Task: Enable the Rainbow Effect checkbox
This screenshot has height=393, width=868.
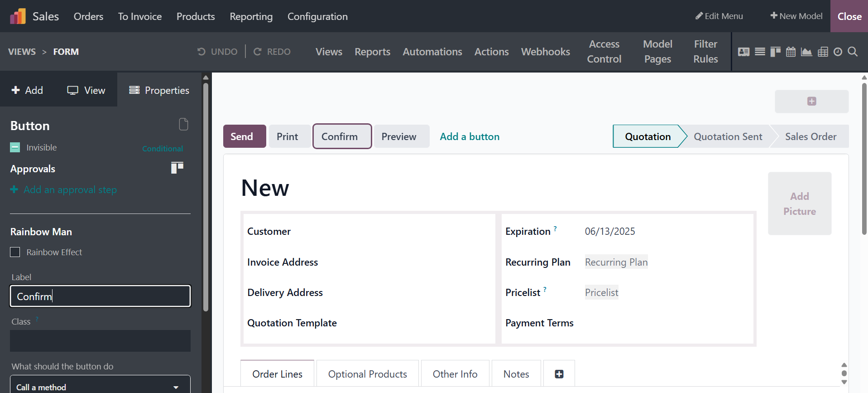Action: pos(15,252)
